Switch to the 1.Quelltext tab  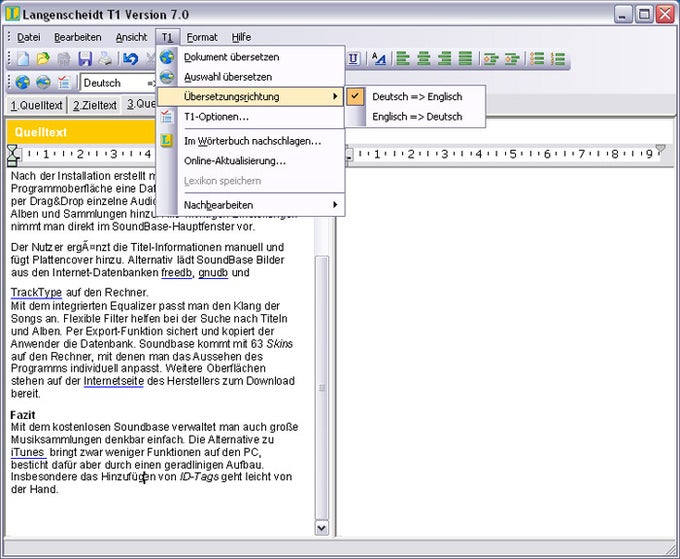click(36, 105)
